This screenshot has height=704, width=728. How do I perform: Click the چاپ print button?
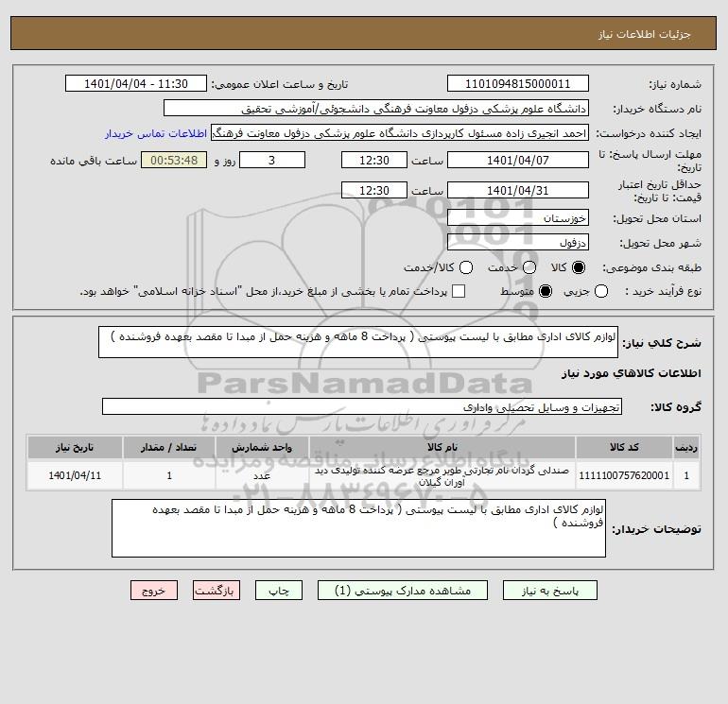pos(279,591)
